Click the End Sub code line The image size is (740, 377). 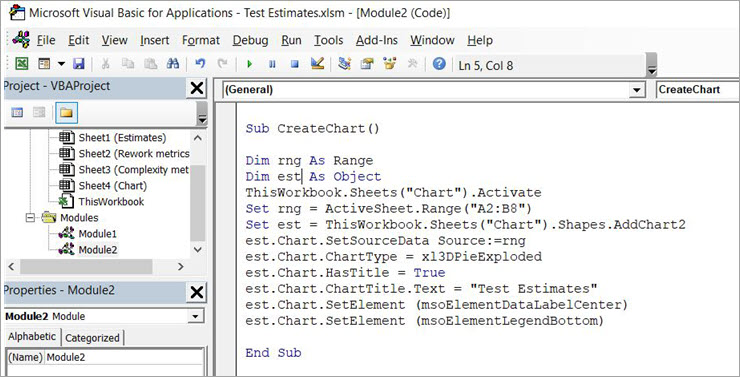pyautogui.click(x=273, y=353)
